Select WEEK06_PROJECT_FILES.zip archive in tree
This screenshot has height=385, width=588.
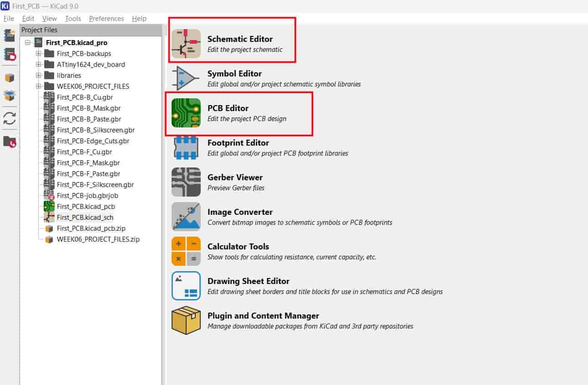tap(98, 239)
